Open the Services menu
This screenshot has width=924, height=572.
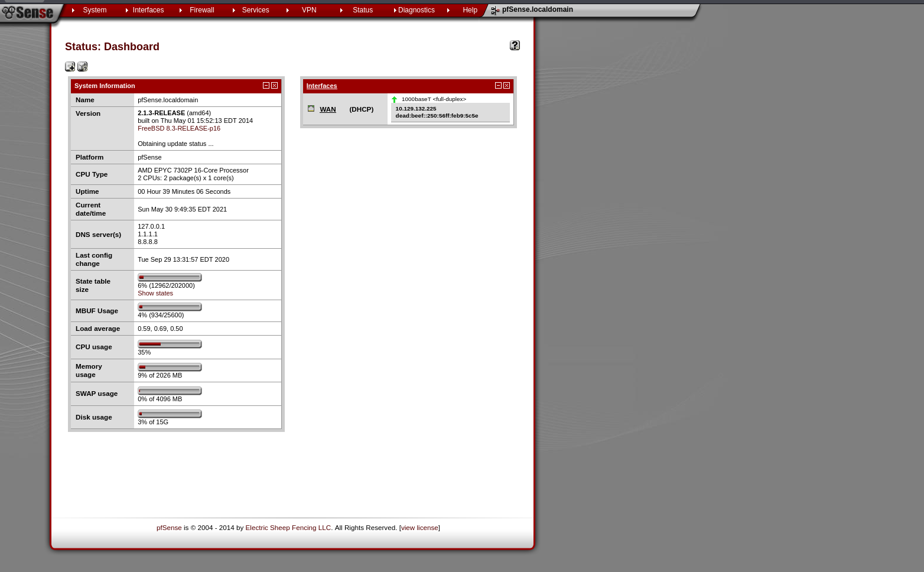tap(255, 10)
